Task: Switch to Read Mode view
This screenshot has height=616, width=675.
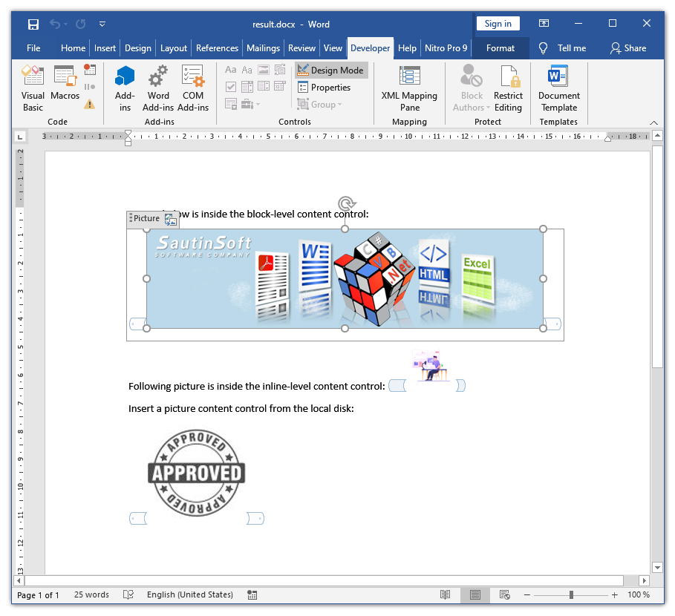Action: [446, 594]
